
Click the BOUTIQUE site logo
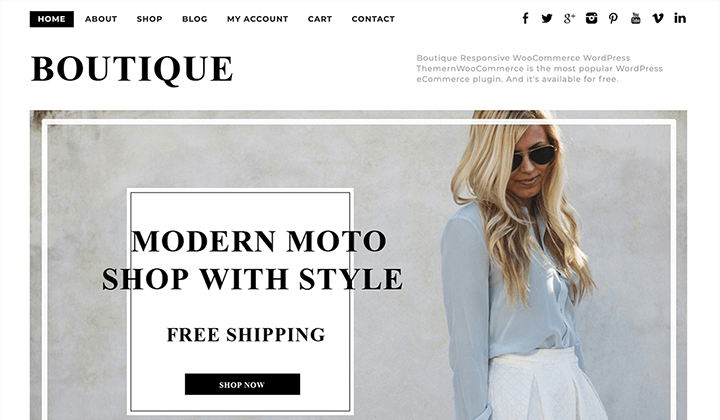coord(132,69)
